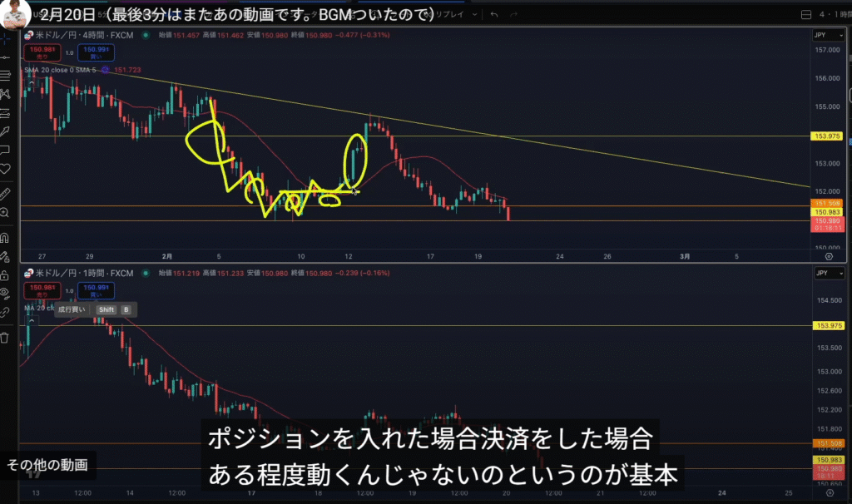Toggle hide all drawings eye icon
852x504 pixels.
click(x=5, y=294)
